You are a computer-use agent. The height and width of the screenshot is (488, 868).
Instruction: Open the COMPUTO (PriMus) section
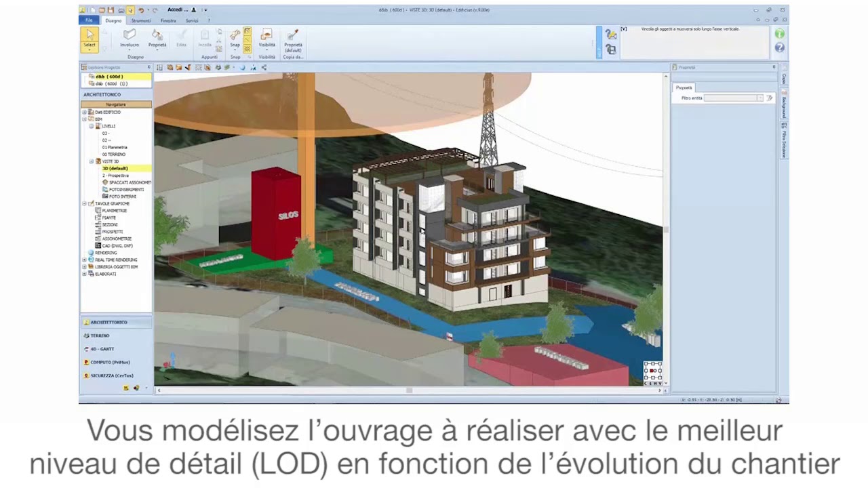116,362
